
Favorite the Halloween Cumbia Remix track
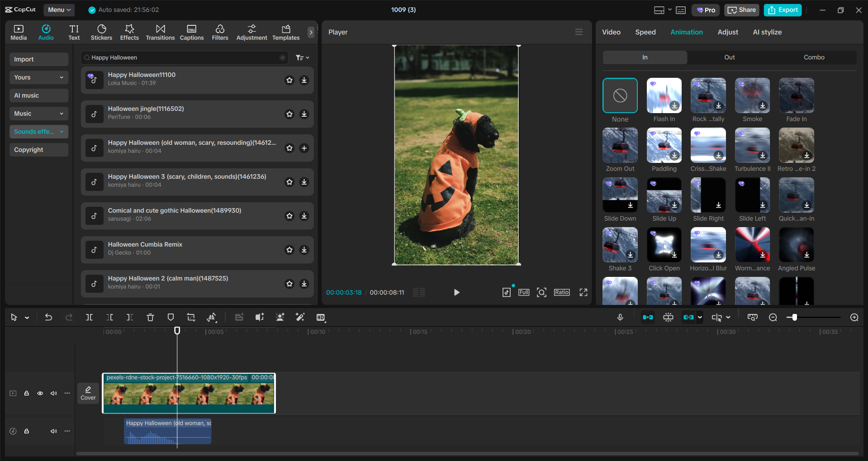pyautogui.click(x=289, y=250)
